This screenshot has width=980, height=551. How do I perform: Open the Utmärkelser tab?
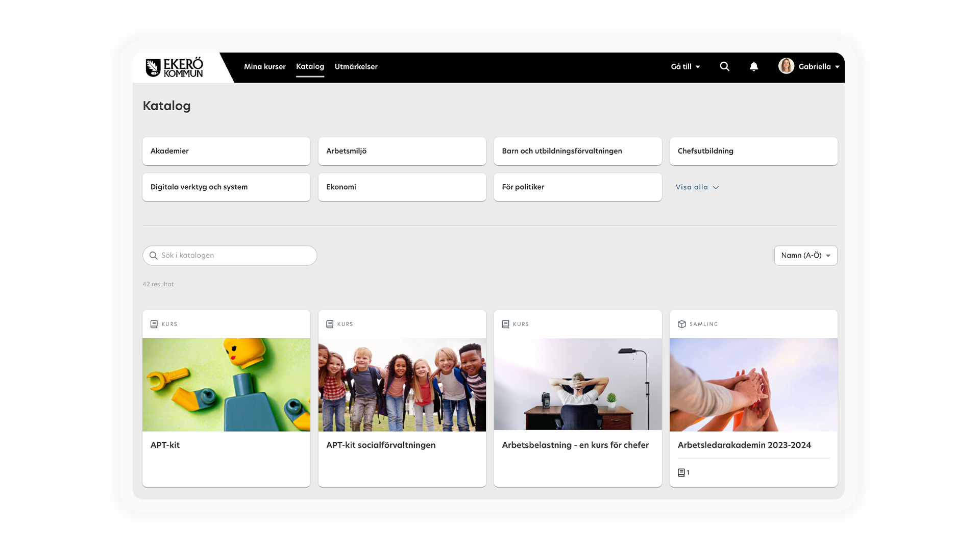(x=356, y=66)
